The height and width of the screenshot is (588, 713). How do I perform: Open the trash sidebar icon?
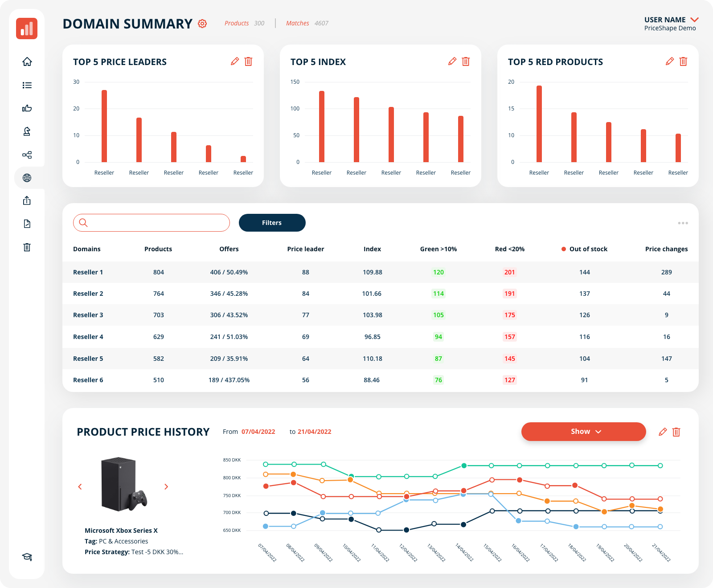tap(27, 247)
